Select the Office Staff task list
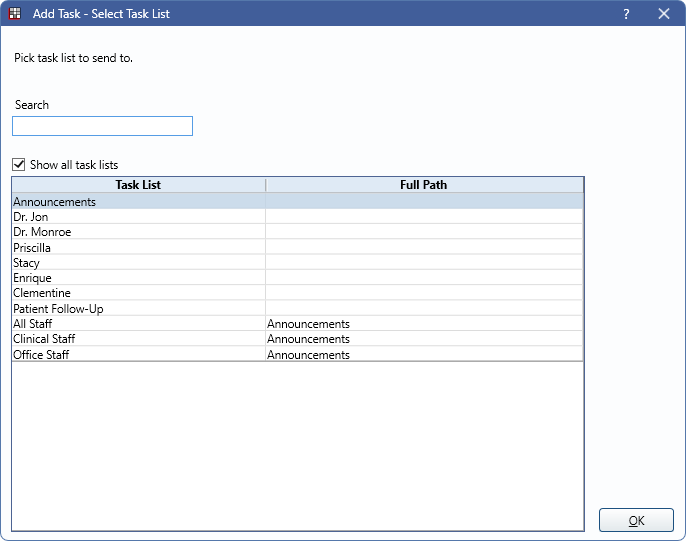Image resolution: width=686 pixels, height=541 pixels. tap(41, 355)
